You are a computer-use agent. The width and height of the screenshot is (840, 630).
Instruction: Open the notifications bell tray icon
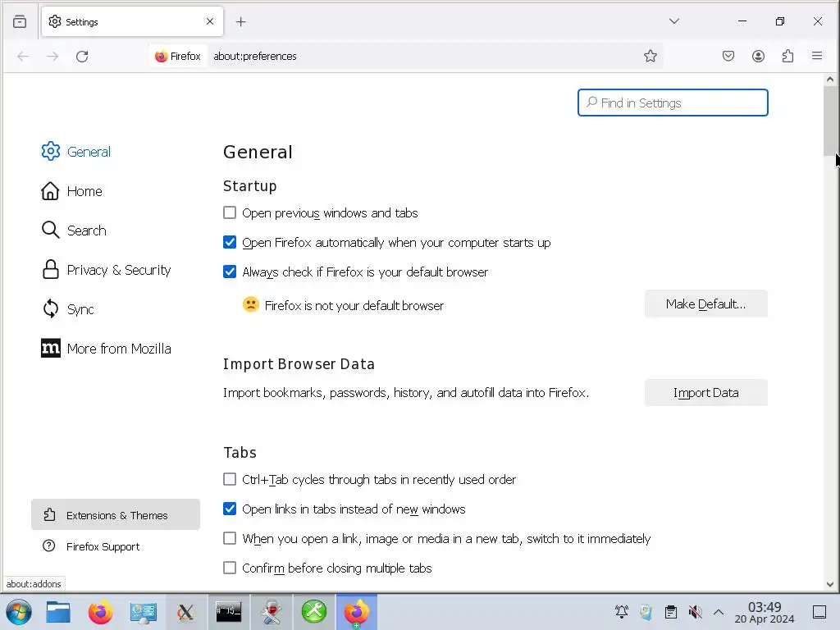coord(622,612)
